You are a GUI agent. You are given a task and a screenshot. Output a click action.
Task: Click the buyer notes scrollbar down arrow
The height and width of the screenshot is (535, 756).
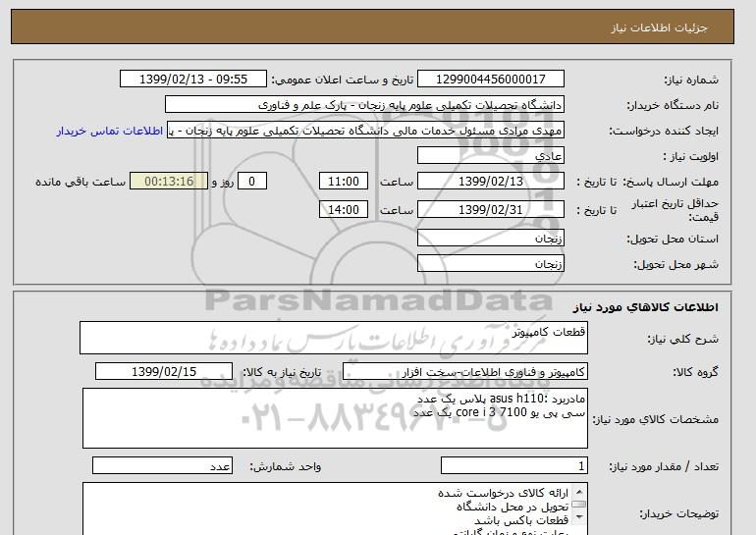579,518
